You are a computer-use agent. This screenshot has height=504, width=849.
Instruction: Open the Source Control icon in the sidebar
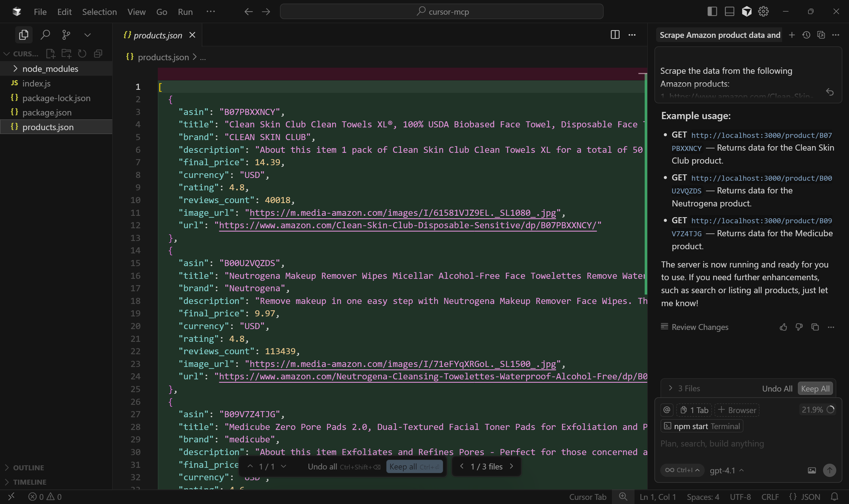pyautogui.click(x=67, y=35)
